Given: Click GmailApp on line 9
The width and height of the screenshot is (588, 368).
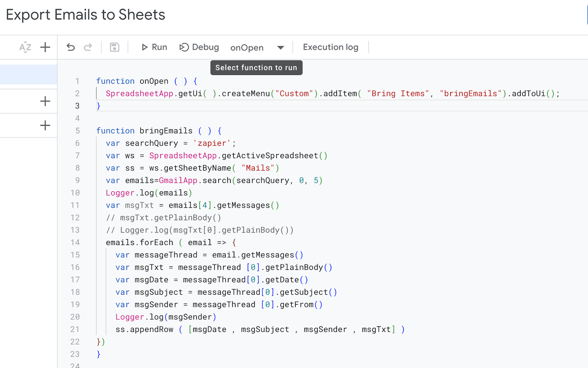Looking at the screenshot, I should click(178, 180).
